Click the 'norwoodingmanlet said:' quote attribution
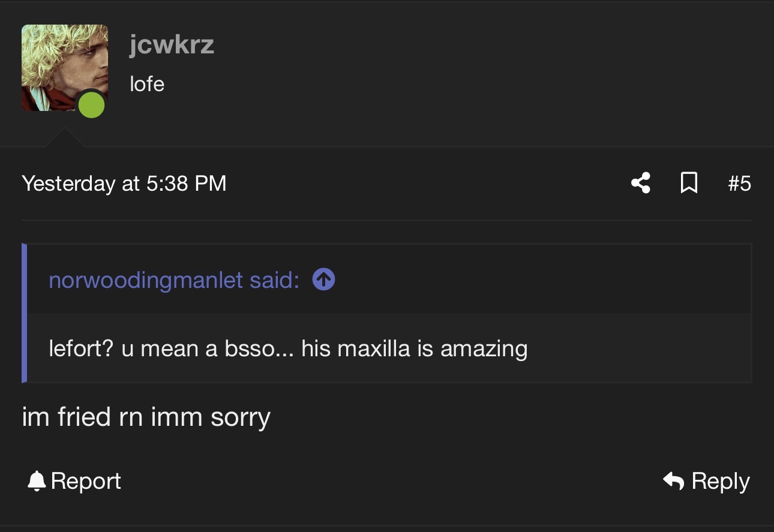This screenshot has height=532, width=774. 174,279
